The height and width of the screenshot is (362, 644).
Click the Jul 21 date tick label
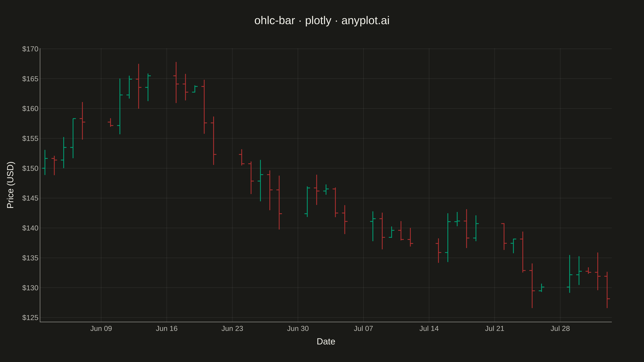[495, 328]
